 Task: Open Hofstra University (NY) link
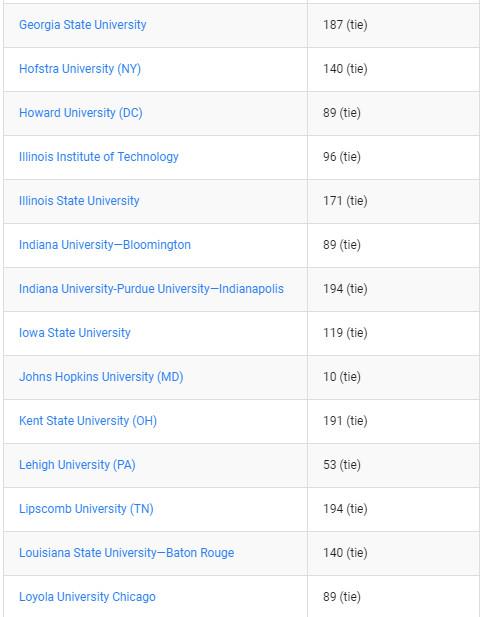point(80,69)
